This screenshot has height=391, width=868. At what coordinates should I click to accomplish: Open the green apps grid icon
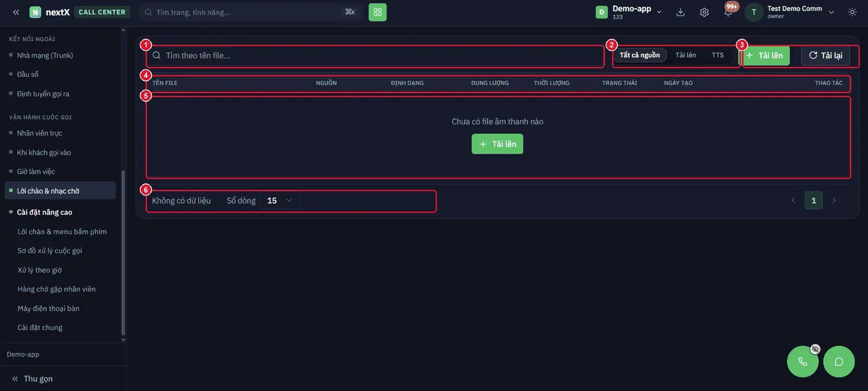coord(377,12)
